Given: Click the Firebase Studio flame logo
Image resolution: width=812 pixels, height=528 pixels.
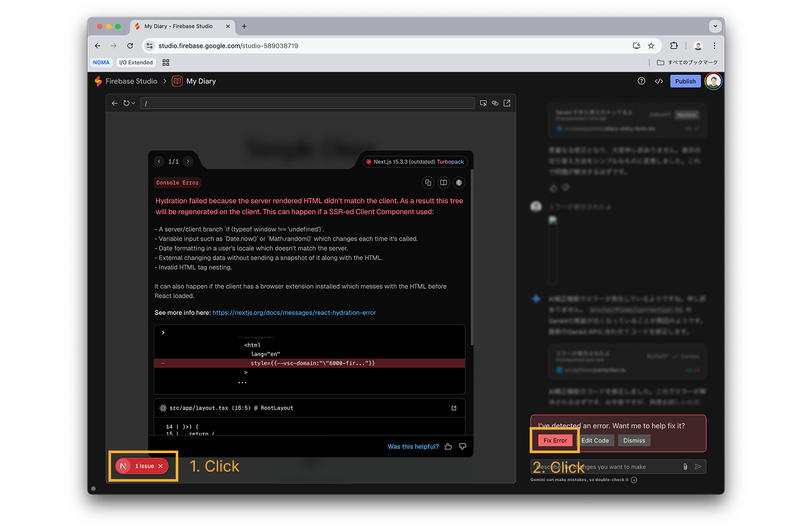Looking at the screenshot, I should coord(98,81).
